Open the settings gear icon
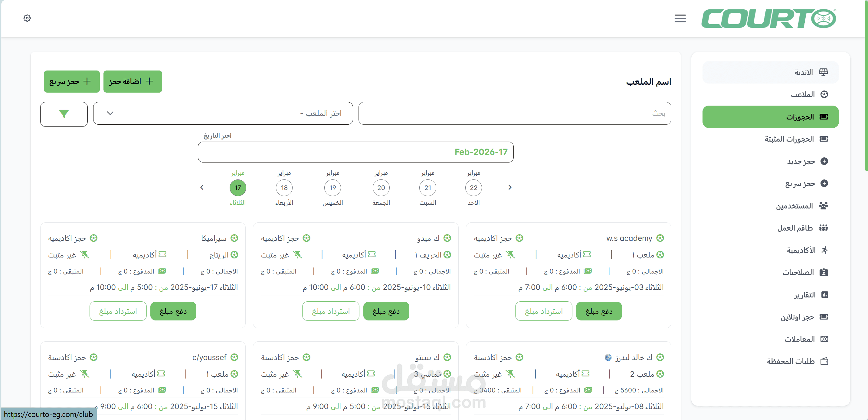The height and width of the screenshot is (420, 868). 27,18
